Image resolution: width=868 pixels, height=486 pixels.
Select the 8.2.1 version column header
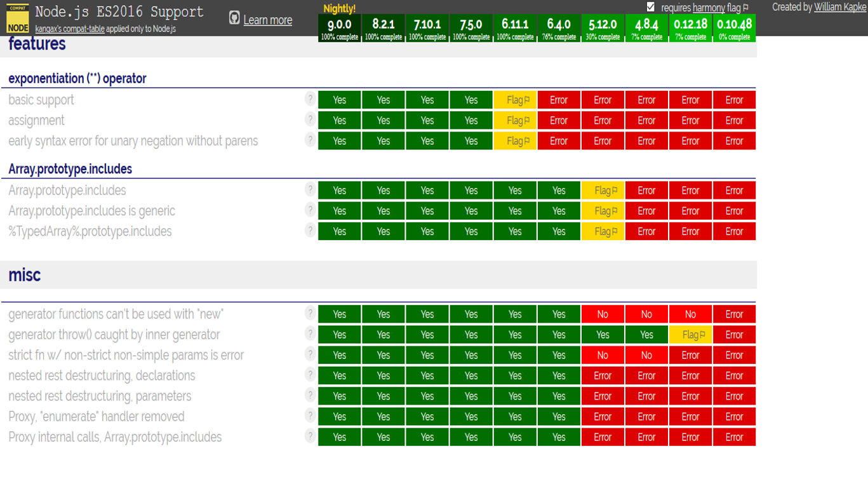tap(384, 28)
